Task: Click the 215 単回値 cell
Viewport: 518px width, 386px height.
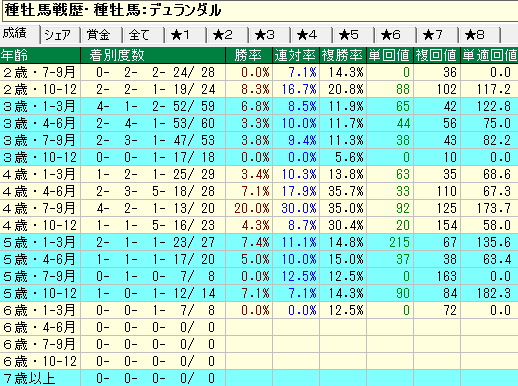Action: pyautogui.click(x=390, y=242)
